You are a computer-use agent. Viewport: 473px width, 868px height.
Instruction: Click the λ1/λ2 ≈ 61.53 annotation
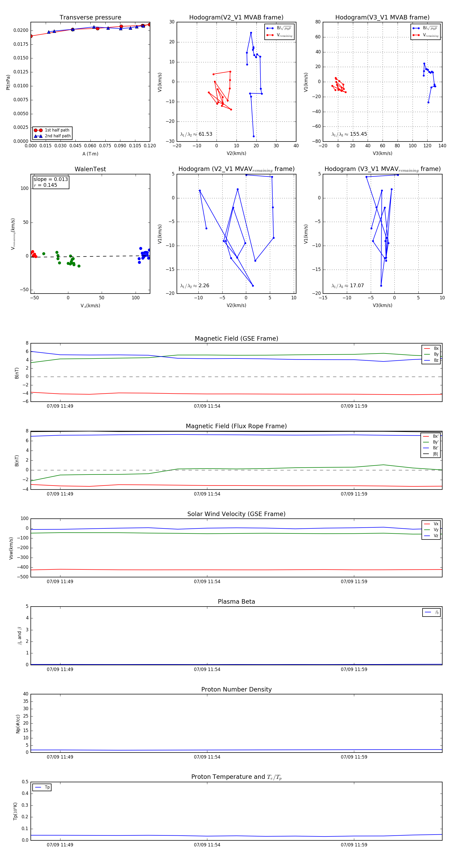(196, 134)
